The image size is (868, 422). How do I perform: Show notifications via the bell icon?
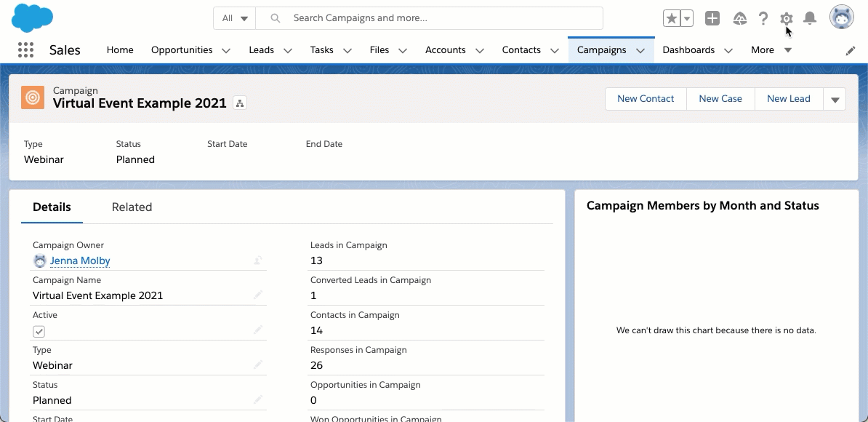point(810,19)
